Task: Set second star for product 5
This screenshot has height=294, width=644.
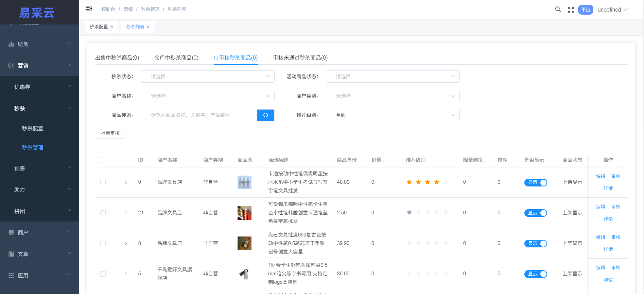Action: point(418,274)
